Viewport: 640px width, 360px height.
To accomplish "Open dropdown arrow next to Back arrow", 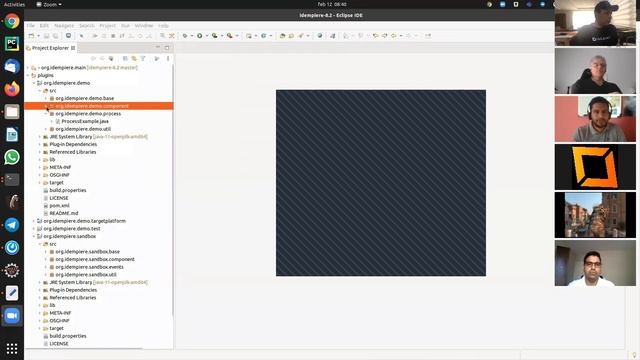I will click(x=401, y=36).
